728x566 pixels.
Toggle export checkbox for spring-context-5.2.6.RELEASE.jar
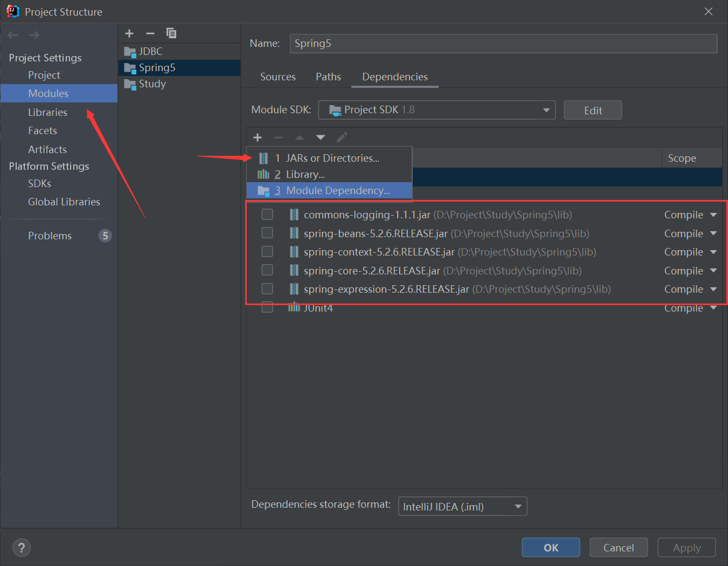[x=267, y=252]
